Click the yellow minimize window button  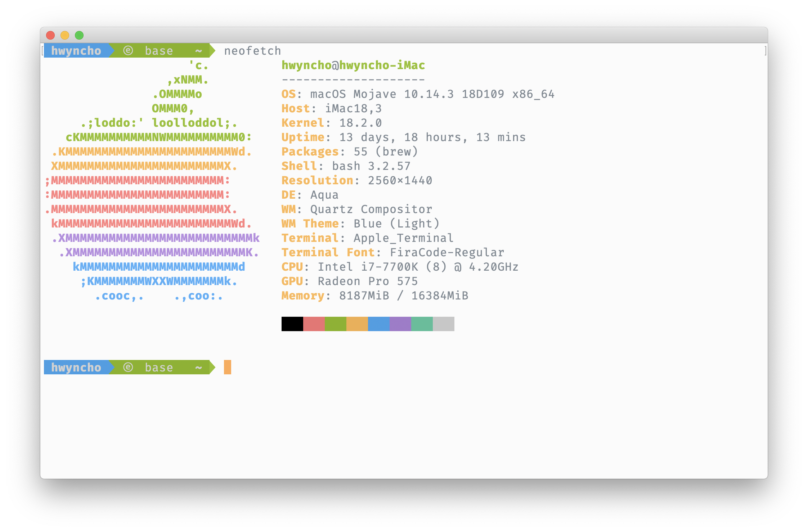(x=65, y=35)
